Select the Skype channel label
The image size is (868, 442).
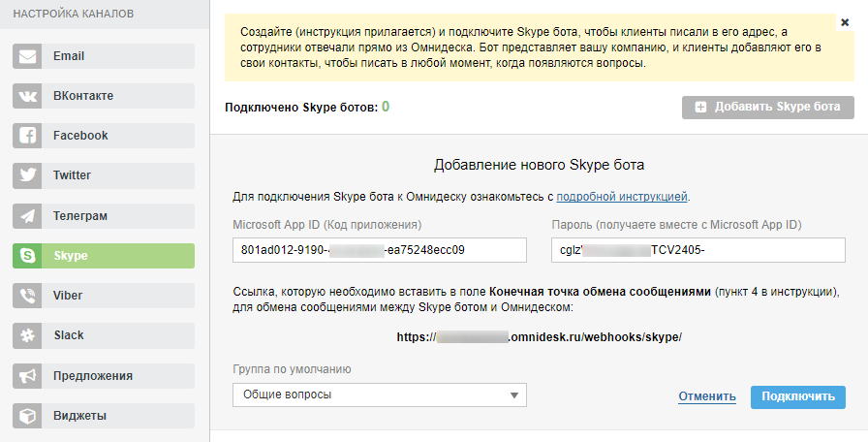[71, 256]
